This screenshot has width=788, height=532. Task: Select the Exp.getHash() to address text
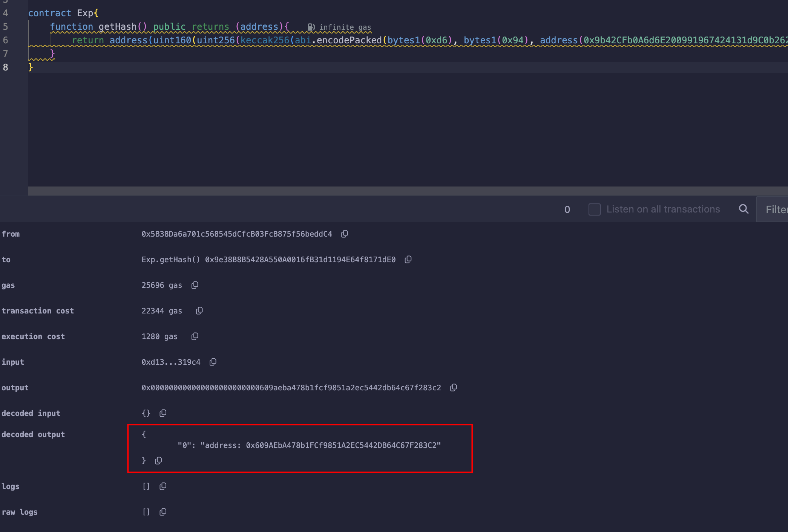(268, 260)
